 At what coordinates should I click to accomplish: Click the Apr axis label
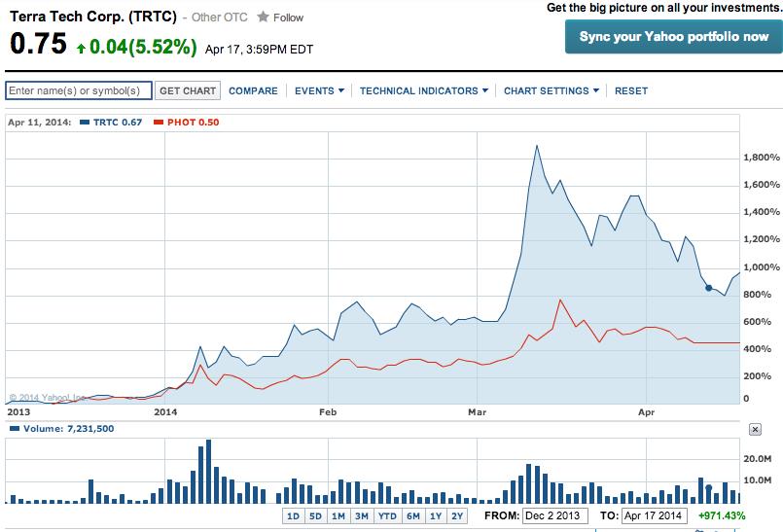click(646, 412)
